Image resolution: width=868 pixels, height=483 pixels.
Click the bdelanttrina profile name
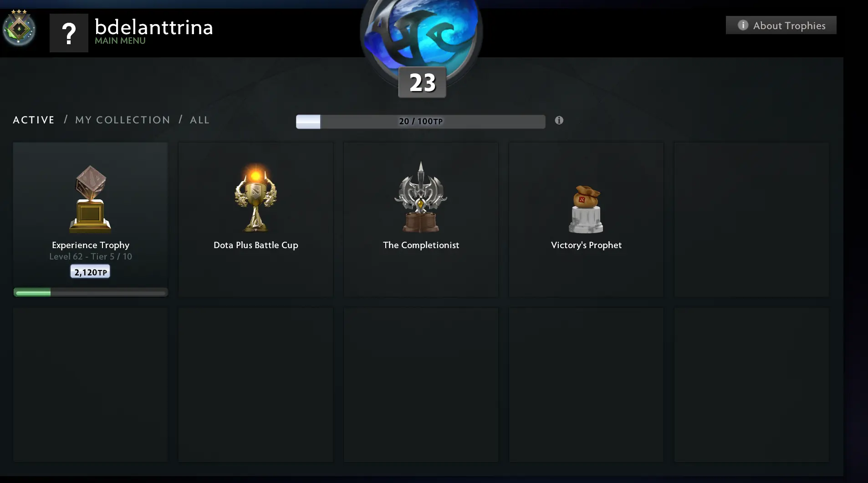click(154, 27)
